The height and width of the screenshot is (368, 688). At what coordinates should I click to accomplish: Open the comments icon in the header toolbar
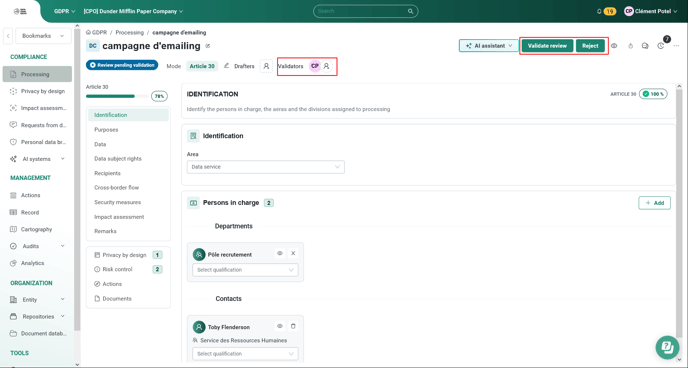(x=645, y=46)
